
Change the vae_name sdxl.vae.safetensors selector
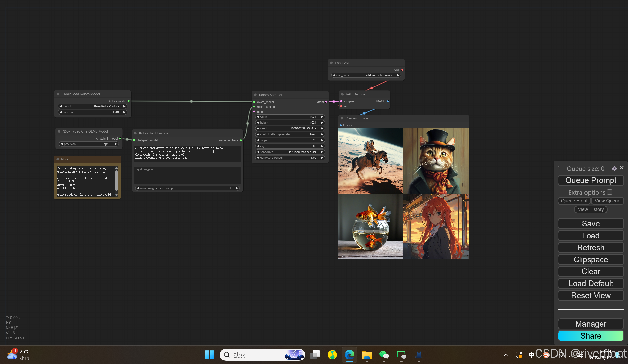click(x=366, y=75)
